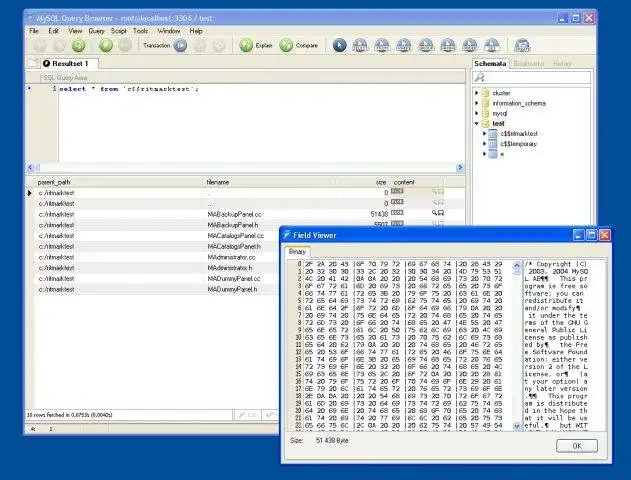Click the Explain label button
The image size is (631, 480).
tap(264, 45)
